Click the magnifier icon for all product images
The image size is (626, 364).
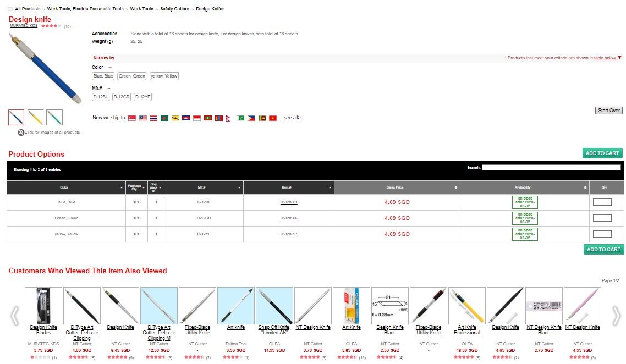[21, 133]
